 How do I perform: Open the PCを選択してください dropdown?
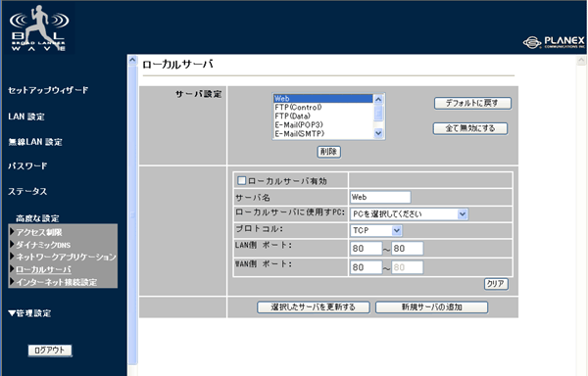tap(410, 213)
